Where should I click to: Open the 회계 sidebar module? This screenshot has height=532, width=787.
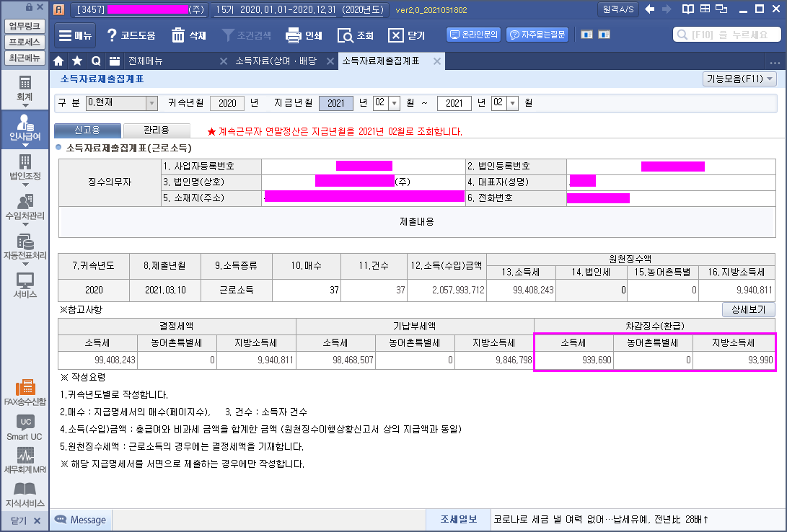click(x=25, y=90)
